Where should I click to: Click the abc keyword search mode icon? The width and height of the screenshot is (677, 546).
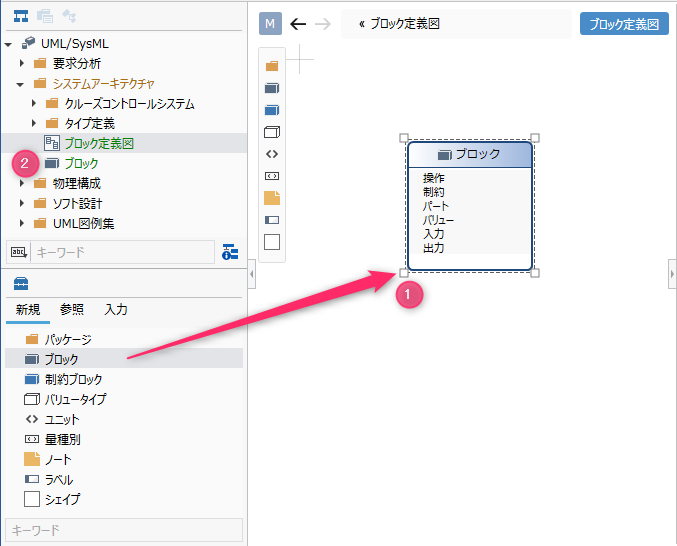coord(19,252)
